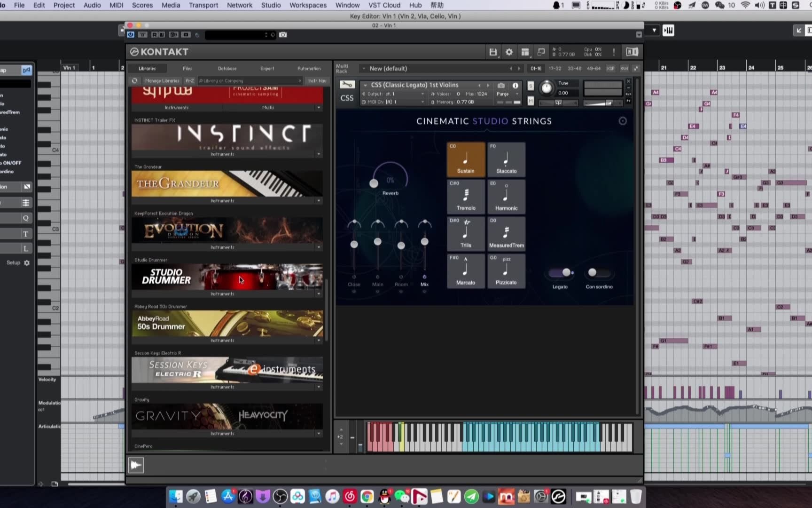812x508 pixels.
Task: Switch to the Automation tab
Action: [309, 69]
